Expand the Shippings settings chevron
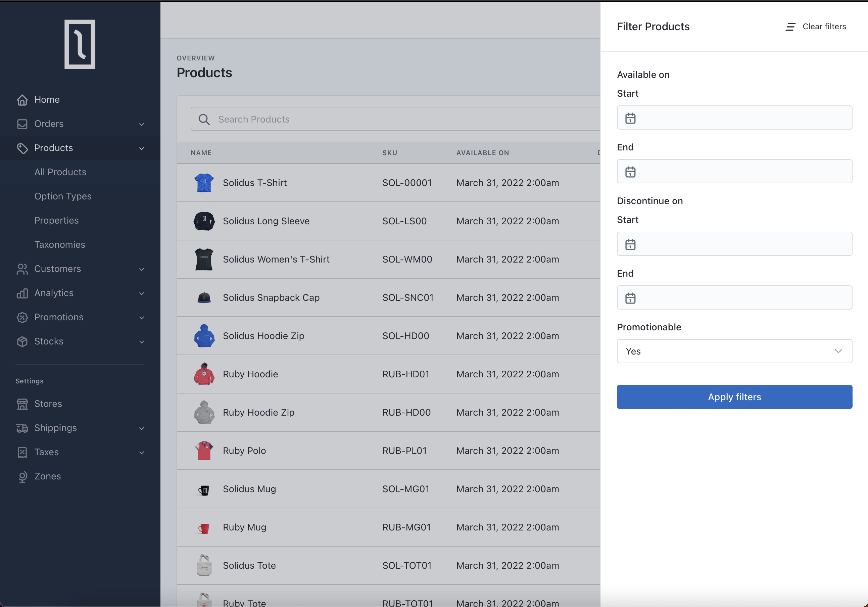The image size is (868, 607). click(x=142, y=428)
